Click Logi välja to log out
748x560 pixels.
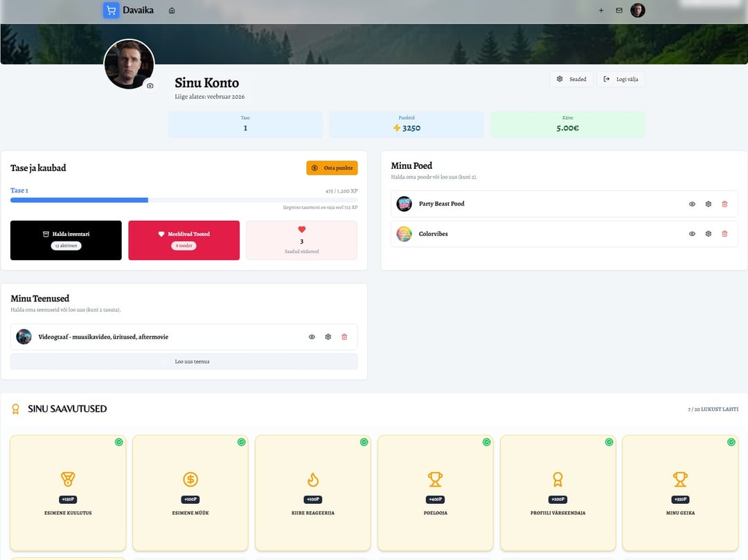click(621, 80)
